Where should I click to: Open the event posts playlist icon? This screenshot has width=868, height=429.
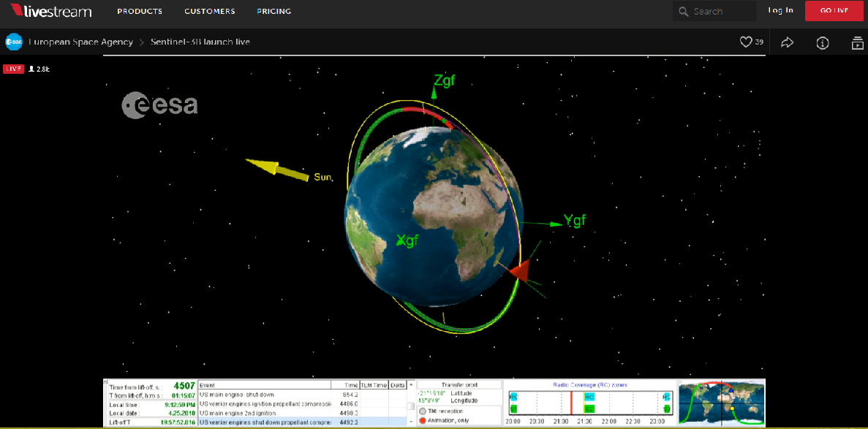[857, 42]
